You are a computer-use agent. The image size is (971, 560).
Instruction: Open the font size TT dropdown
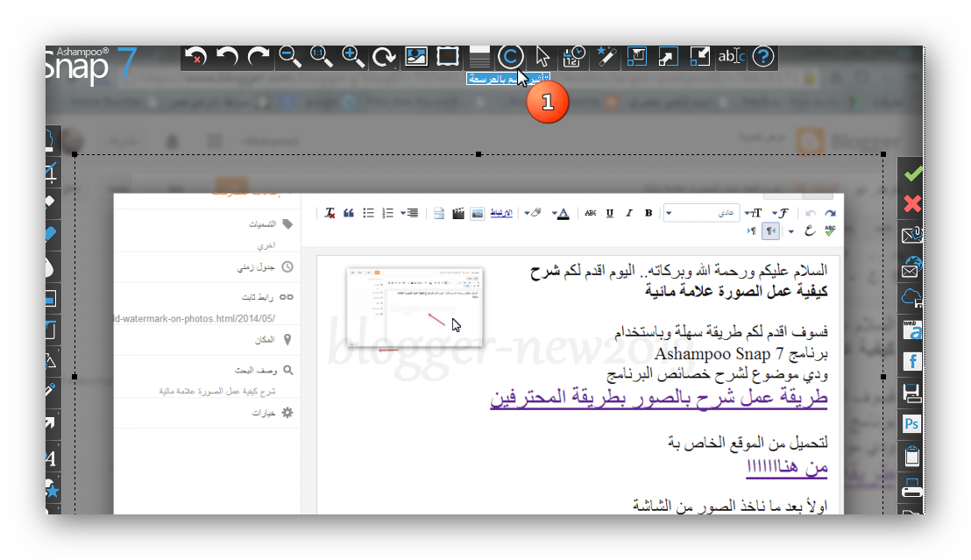(753, 213)
